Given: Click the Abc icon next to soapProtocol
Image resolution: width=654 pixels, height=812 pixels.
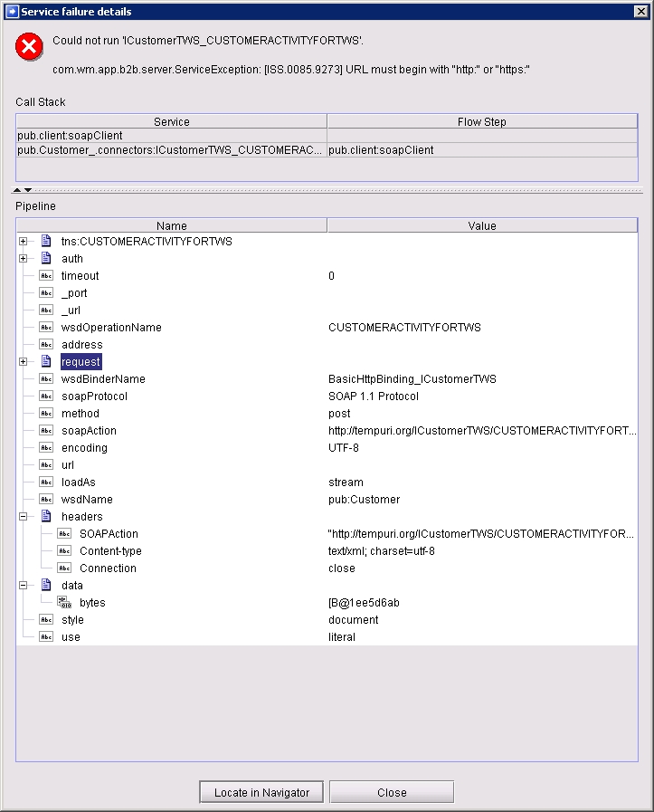Looking at the screenshot, I should click(46, 396).
